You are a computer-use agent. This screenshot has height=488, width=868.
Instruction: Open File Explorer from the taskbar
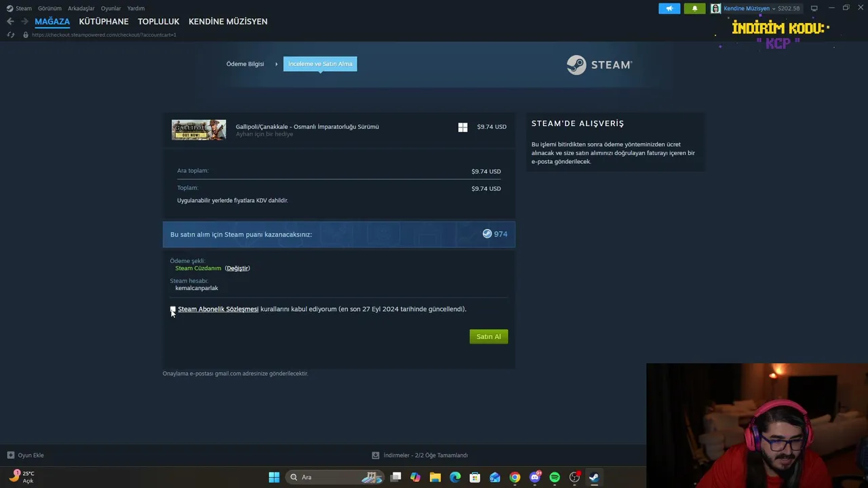coord(435,477)
